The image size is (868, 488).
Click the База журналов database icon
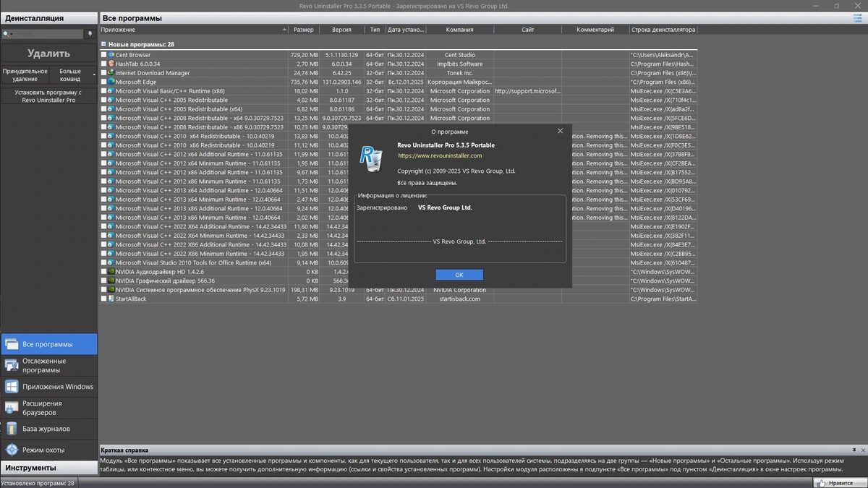[x=11, y=429]
